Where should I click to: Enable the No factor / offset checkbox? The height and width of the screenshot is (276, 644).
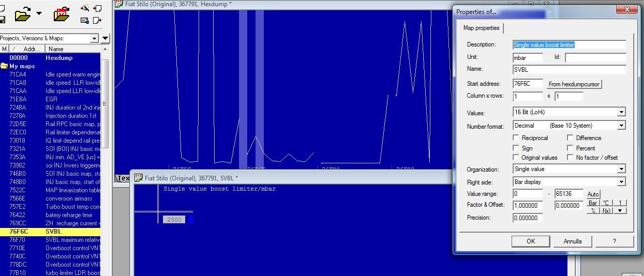pos(570,158)
